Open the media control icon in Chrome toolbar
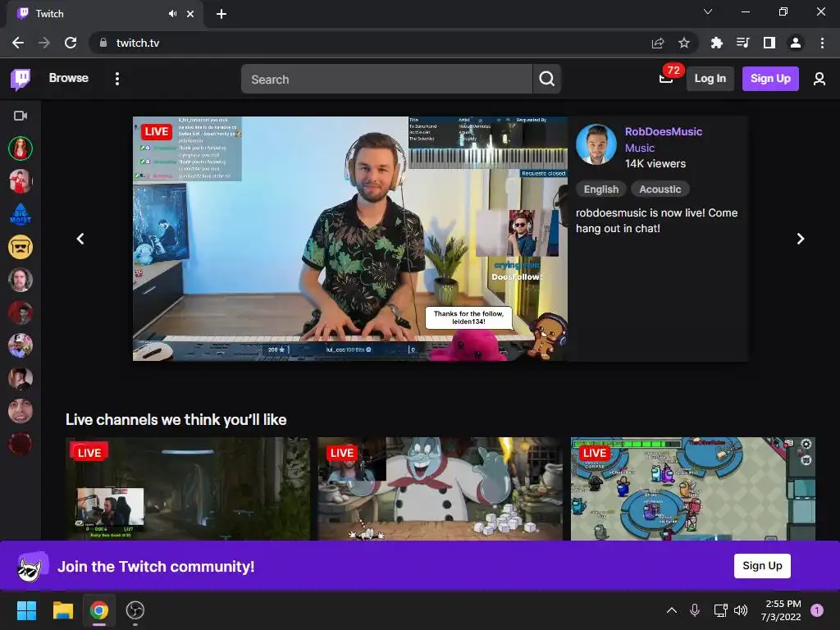Screen dimensions: 840x630 click(x=743, y=43)
